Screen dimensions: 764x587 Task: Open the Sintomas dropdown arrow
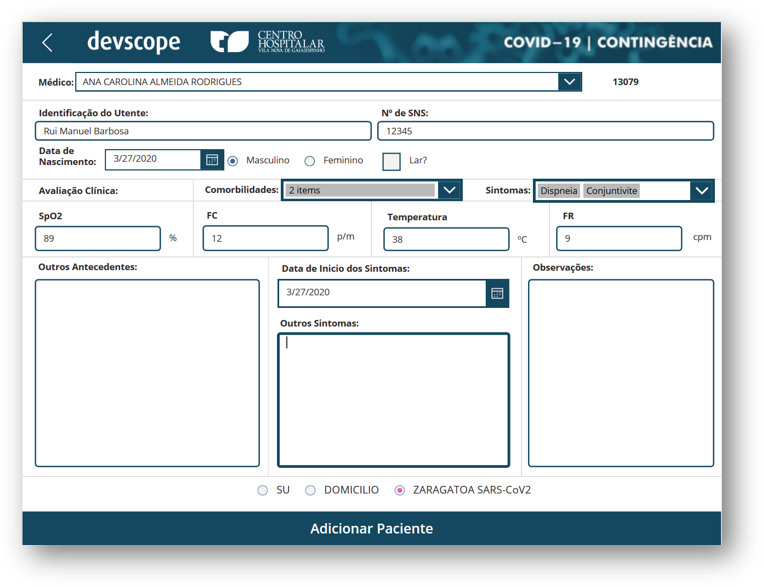pos(702,190)
